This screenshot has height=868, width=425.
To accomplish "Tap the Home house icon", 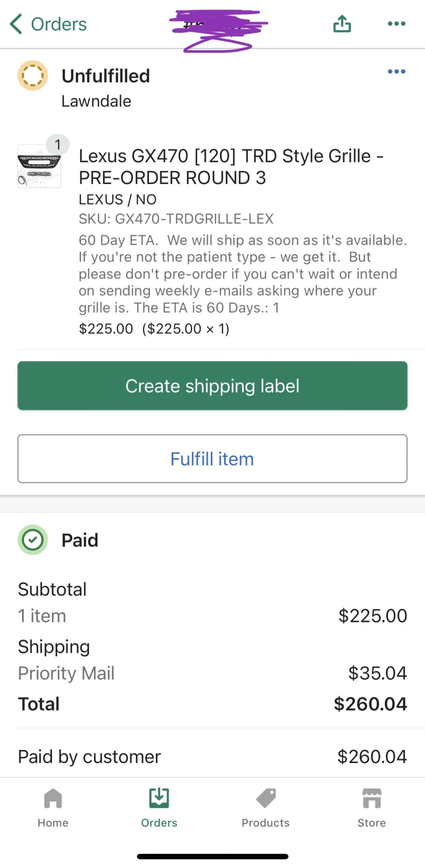I will pos(53,798).
